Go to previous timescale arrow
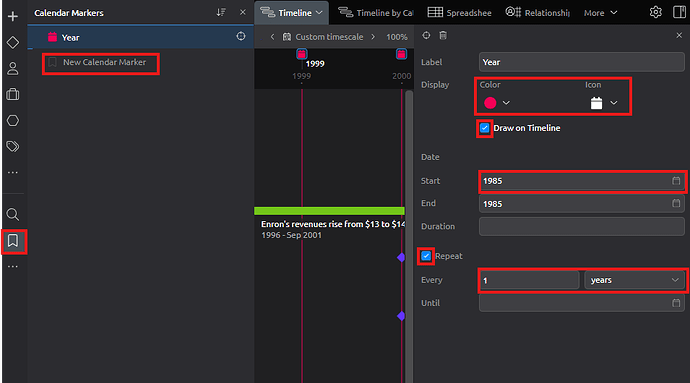 pyautogui.click(x=272, y=37)
